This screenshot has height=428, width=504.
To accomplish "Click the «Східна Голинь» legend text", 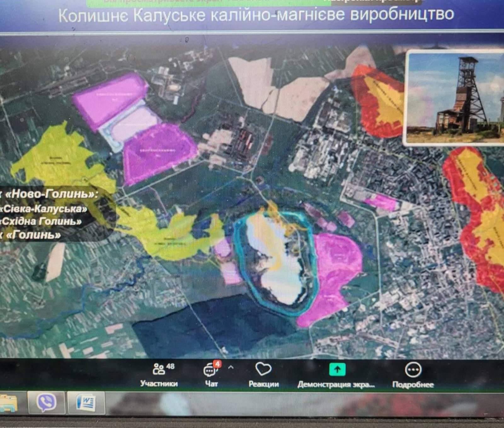I will click(41, 221).
